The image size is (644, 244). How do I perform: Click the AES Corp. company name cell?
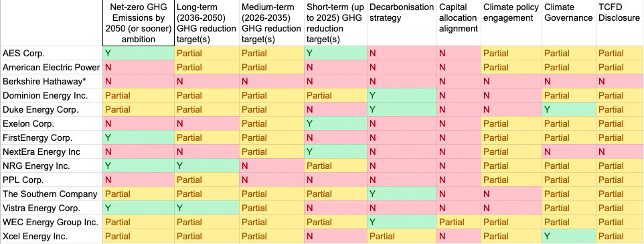coord(52,53)
